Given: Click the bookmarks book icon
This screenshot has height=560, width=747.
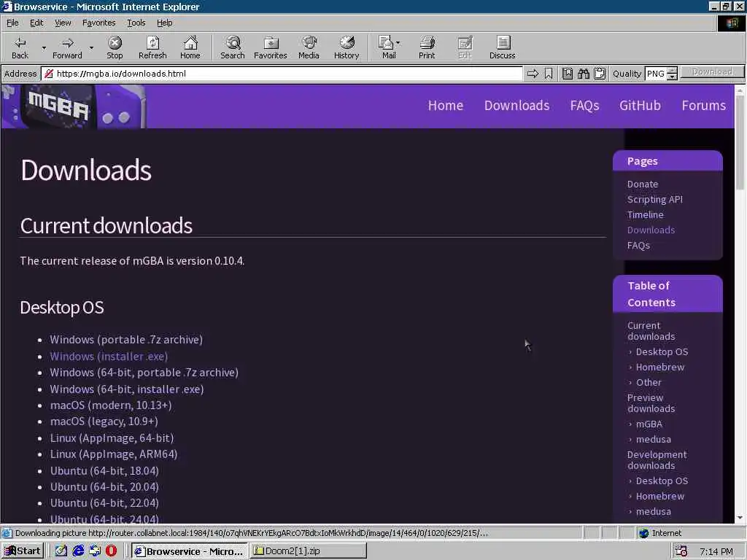Looking at the screenshot, I should coord(568,74).
